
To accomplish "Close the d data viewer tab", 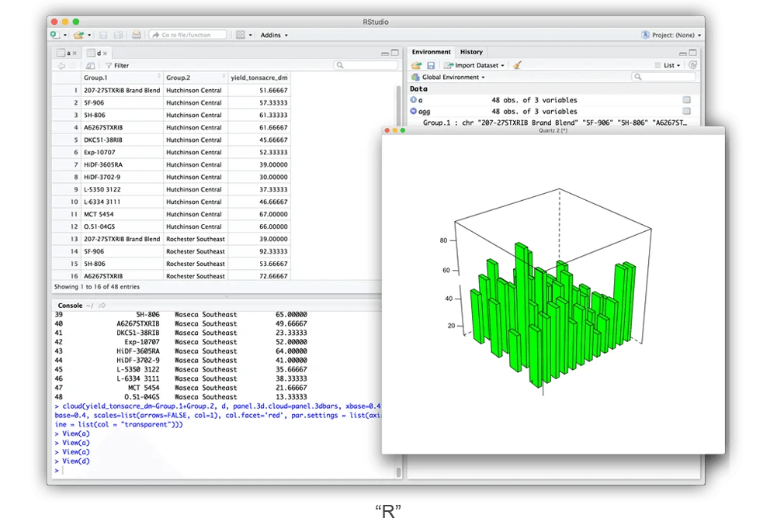I will (105, 53).
